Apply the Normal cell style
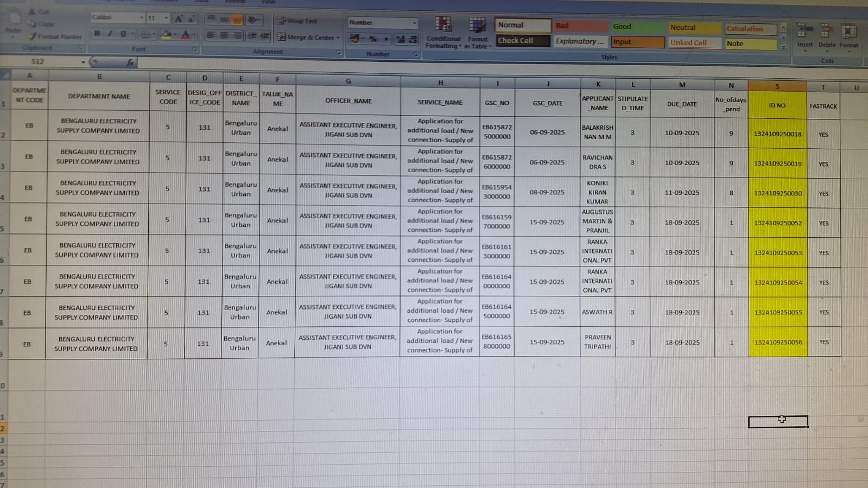 [x=522, y=26]
